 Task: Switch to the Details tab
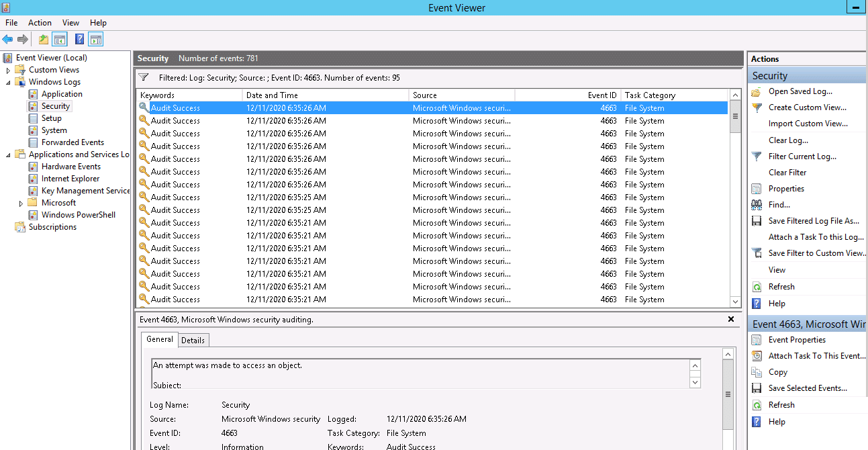point(193,340)
